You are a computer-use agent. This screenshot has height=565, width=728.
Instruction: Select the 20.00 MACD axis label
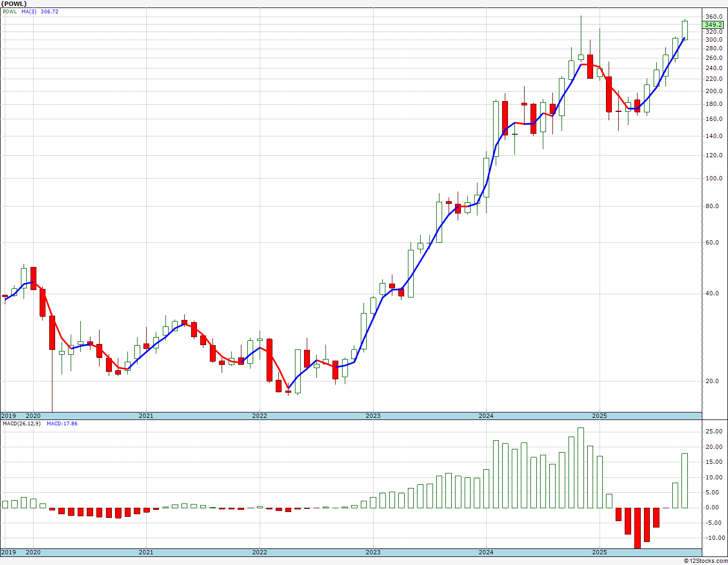[714, 447]
